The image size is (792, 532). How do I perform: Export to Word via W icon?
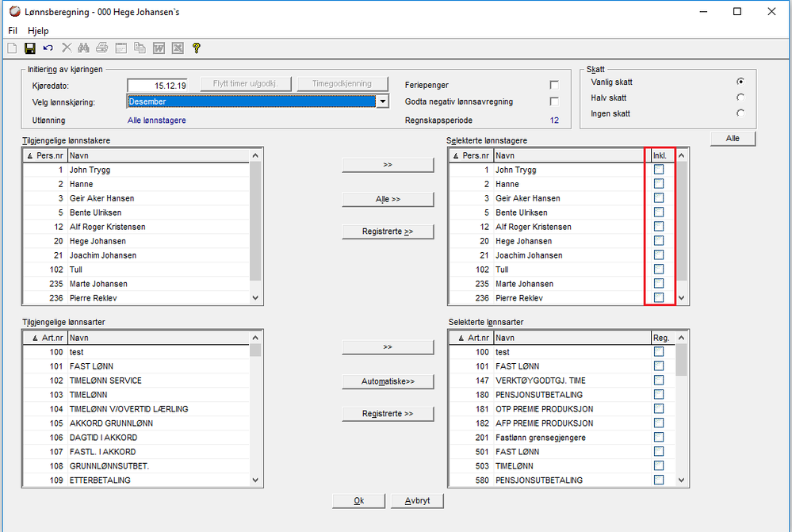159,48
